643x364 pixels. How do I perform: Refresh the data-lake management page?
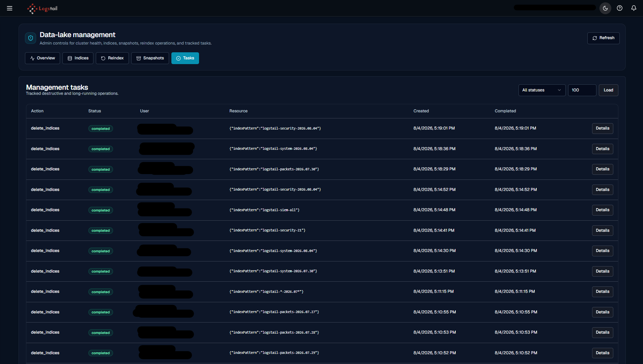[x=603, y=38]
